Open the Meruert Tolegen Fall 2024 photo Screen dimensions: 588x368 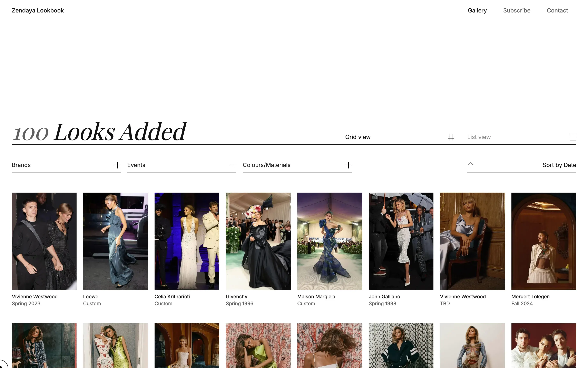(543, 241)
